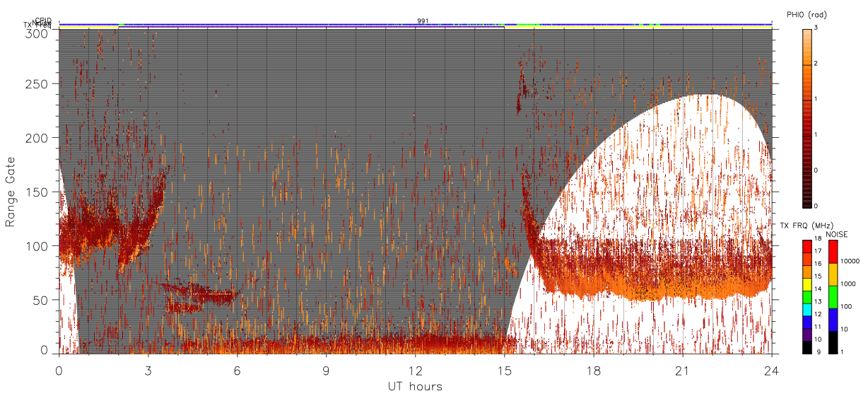868x401 pixels.
Task: Click the UT hours tick label '12'
Action: tap(415, 370)
